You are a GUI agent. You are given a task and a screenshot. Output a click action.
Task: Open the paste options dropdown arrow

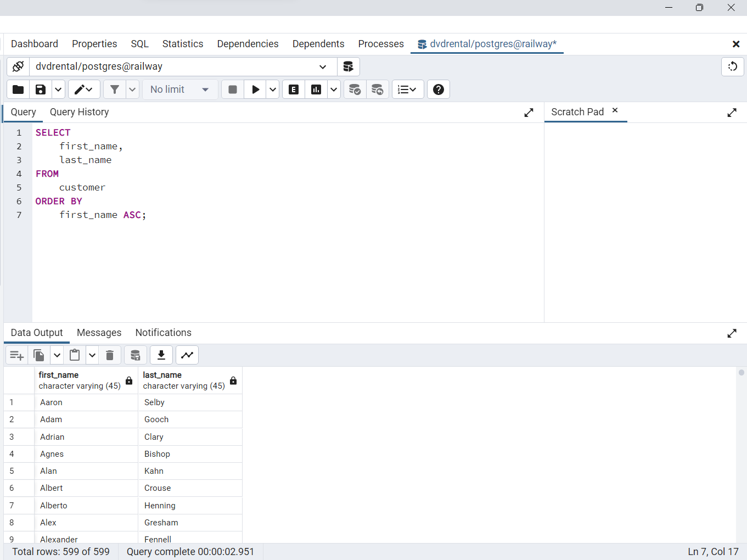pos(92,355)
